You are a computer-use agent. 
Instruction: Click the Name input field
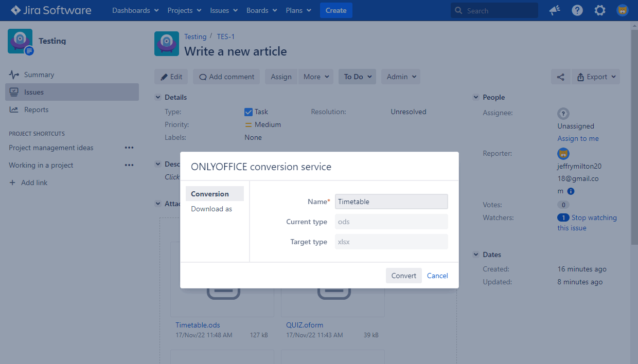tap(391, 202)
